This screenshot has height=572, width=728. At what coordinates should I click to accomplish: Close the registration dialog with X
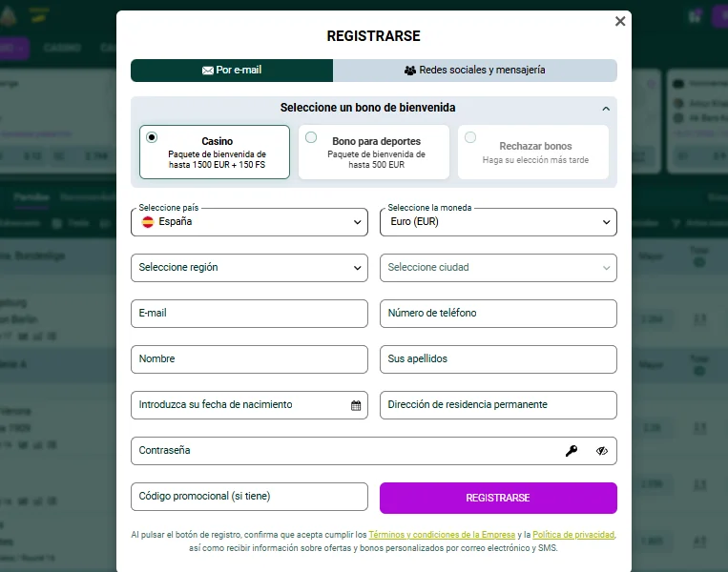(x=620, y=21)
